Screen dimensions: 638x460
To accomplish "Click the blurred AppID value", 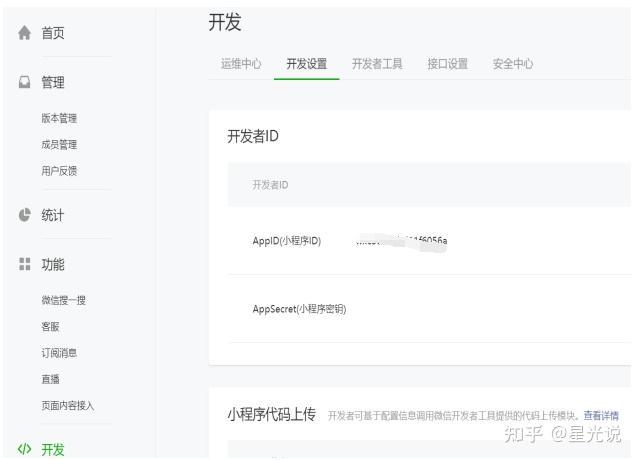I will click(402, 242).
